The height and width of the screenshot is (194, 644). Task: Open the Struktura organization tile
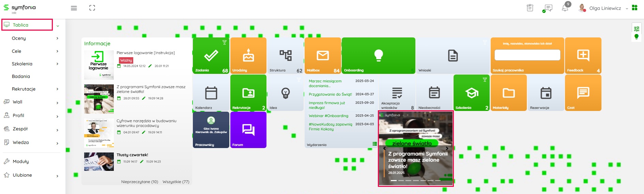pos(285,55)
